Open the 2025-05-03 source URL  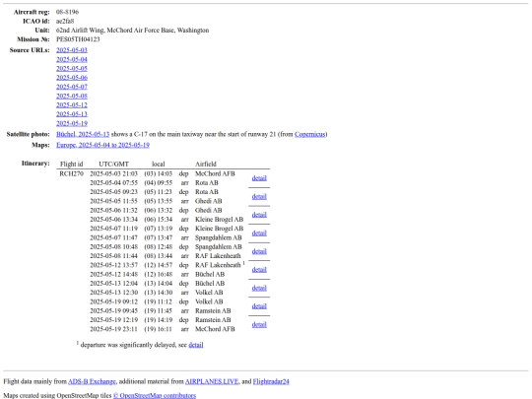[x=72, y=50]
